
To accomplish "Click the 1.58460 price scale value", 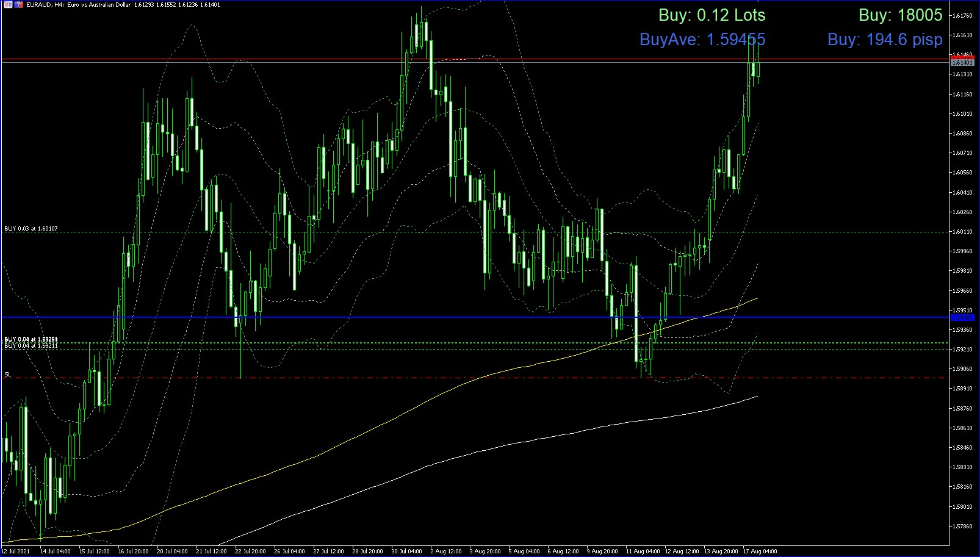I will pos(963,448).
